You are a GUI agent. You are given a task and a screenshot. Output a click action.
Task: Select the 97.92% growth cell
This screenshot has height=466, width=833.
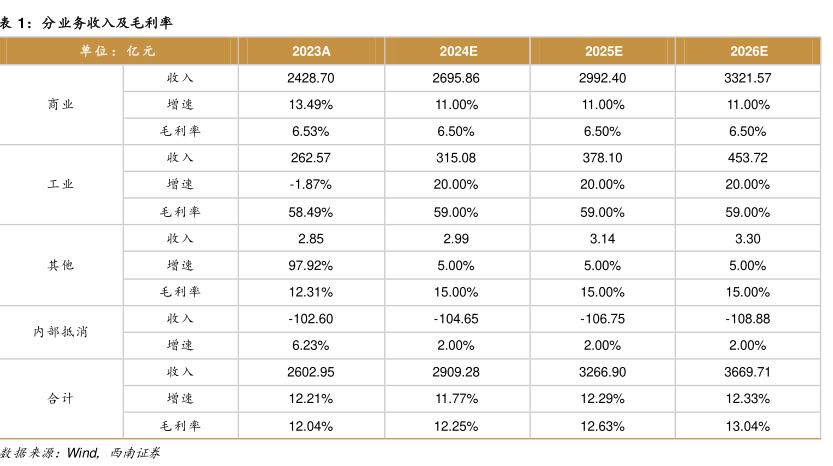pyautogui.click(x=311, y=265)
